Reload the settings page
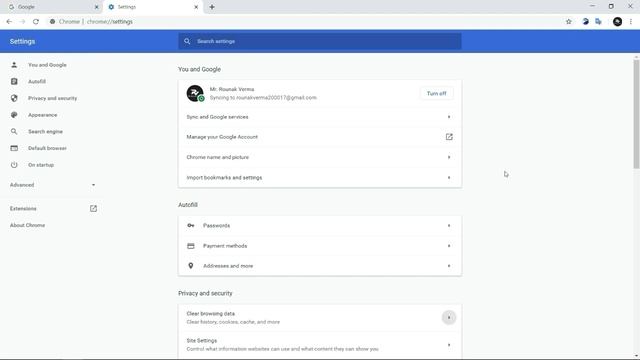 tap(36, 22)
